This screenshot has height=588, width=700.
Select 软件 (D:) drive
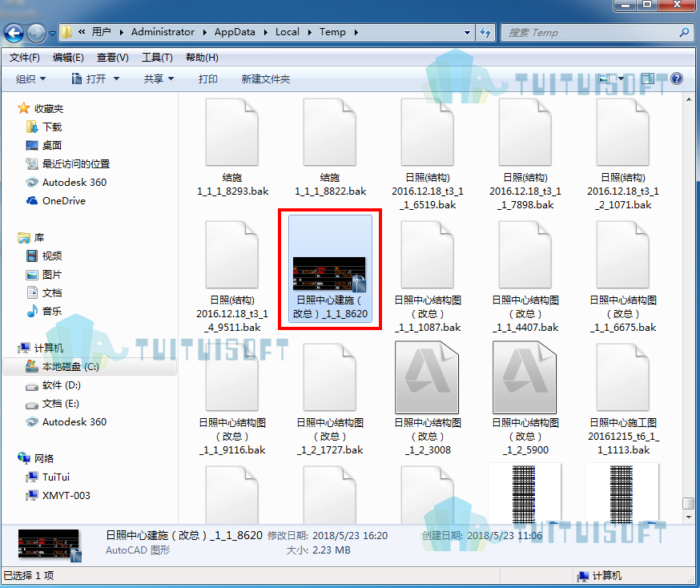tap(54, 385)
